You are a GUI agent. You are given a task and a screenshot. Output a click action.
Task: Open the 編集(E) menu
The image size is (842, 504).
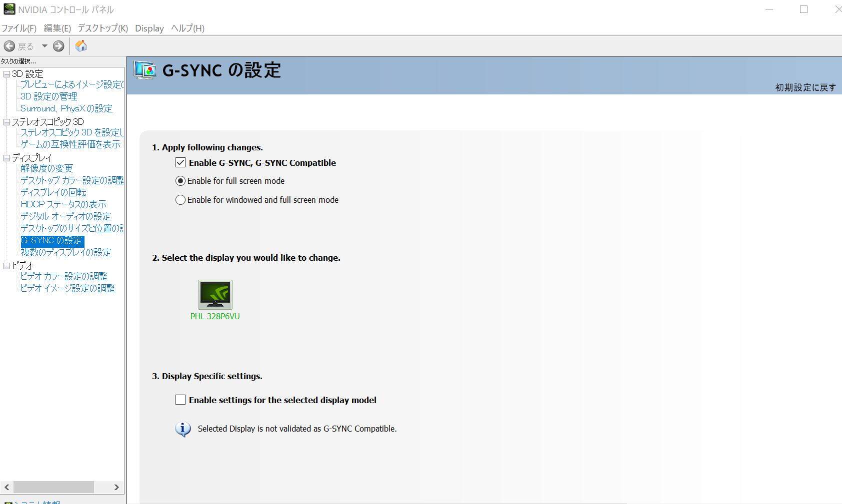pyautogui.click(x=57, y=28)
